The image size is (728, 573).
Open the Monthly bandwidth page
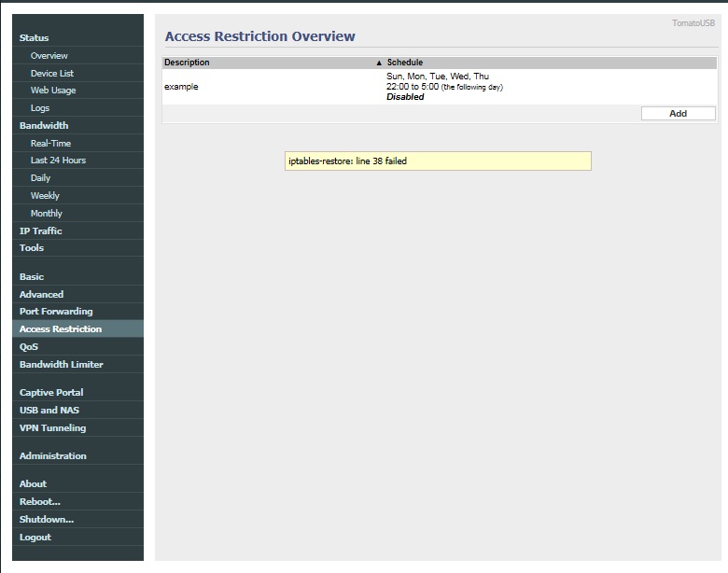pos(47,214)
